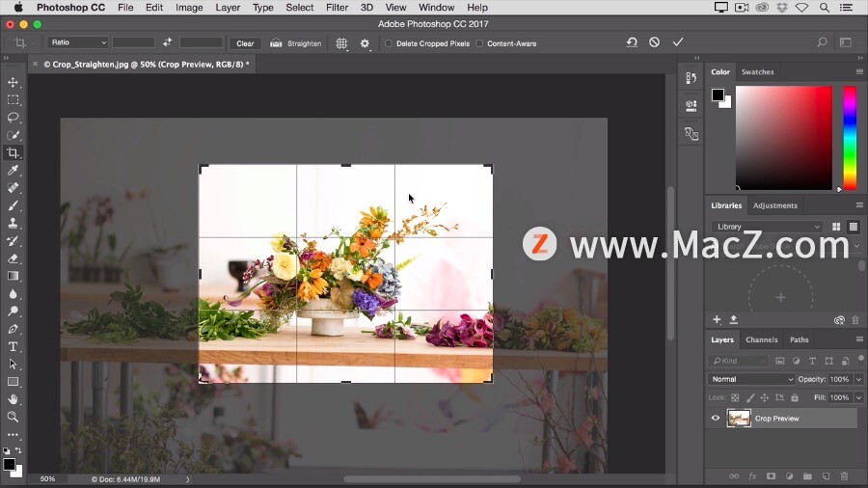
Task: Select the Pen tool
Action: 13,329
